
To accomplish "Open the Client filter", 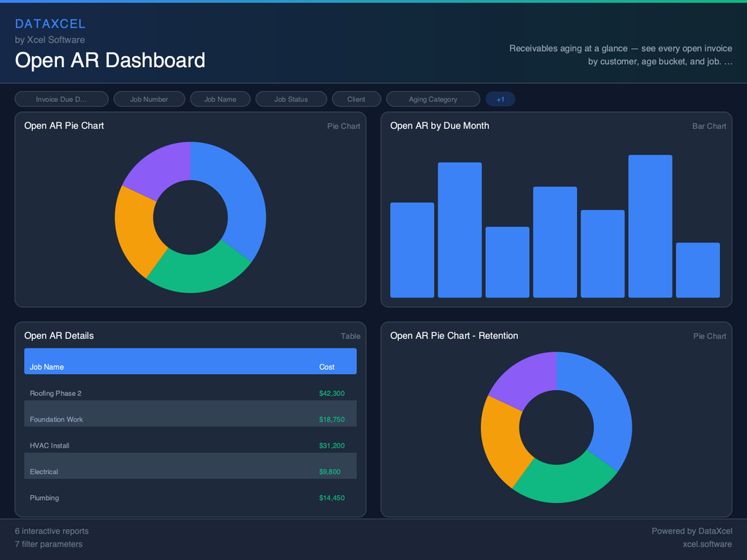I will point(356,98).
